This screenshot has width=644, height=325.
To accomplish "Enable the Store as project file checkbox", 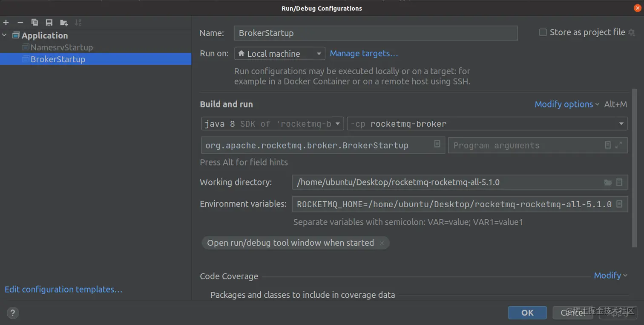I will click(543, 32).
